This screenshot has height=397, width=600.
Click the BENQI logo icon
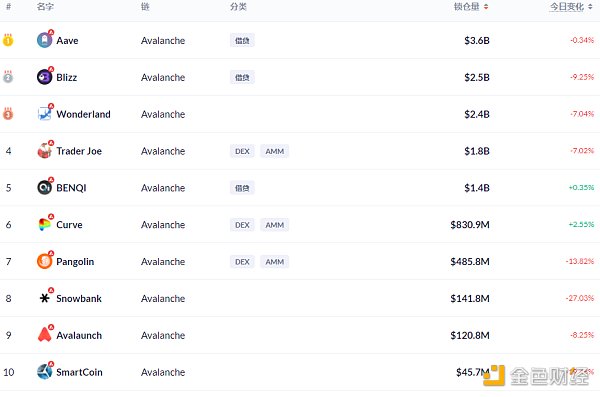pyautogui.click(x=44, y=188)
